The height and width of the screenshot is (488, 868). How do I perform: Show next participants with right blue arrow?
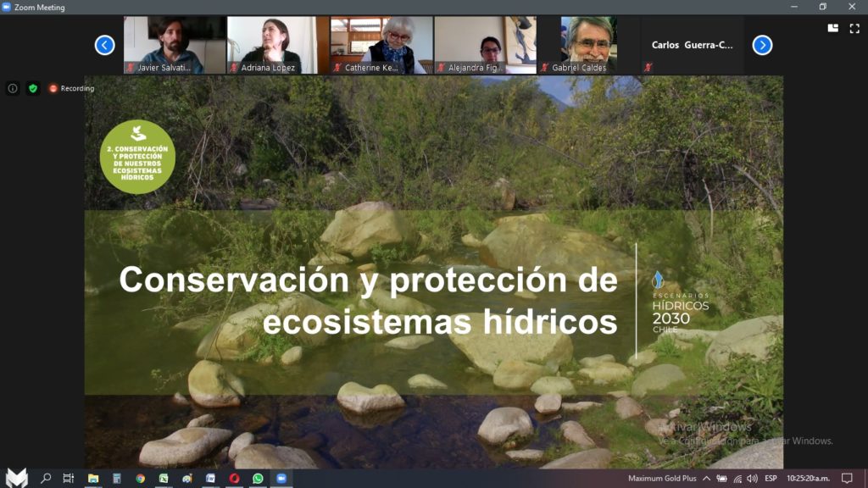tap(762, 45)
